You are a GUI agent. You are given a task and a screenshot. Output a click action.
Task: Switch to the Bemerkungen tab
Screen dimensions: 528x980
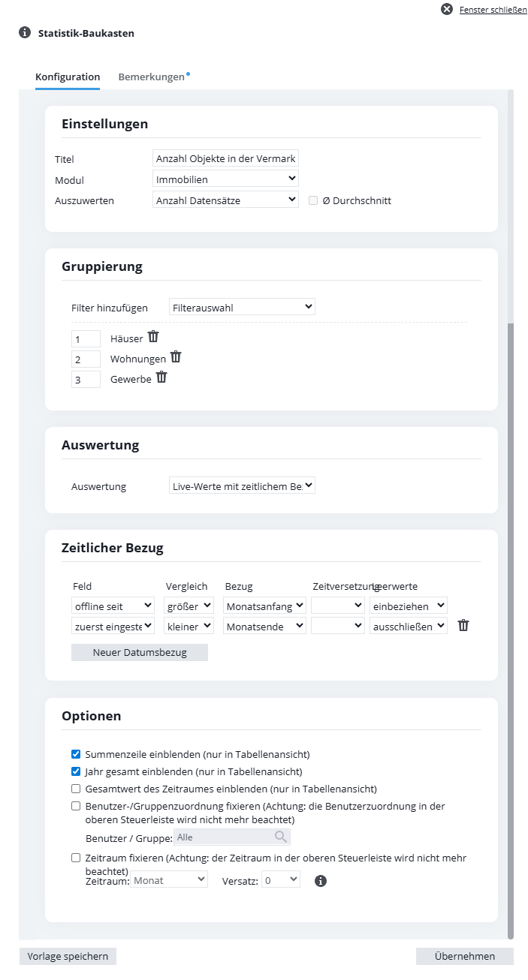pos(151,77)
